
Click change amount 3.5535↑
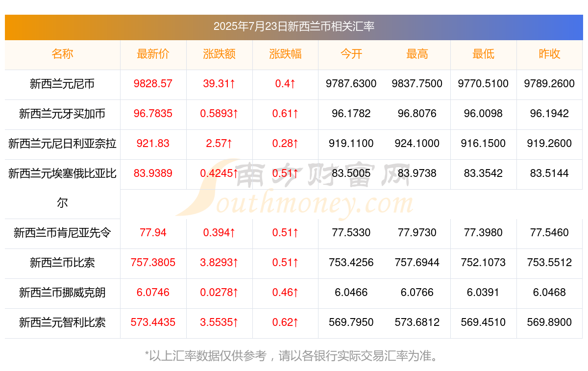tap(219, 322)
